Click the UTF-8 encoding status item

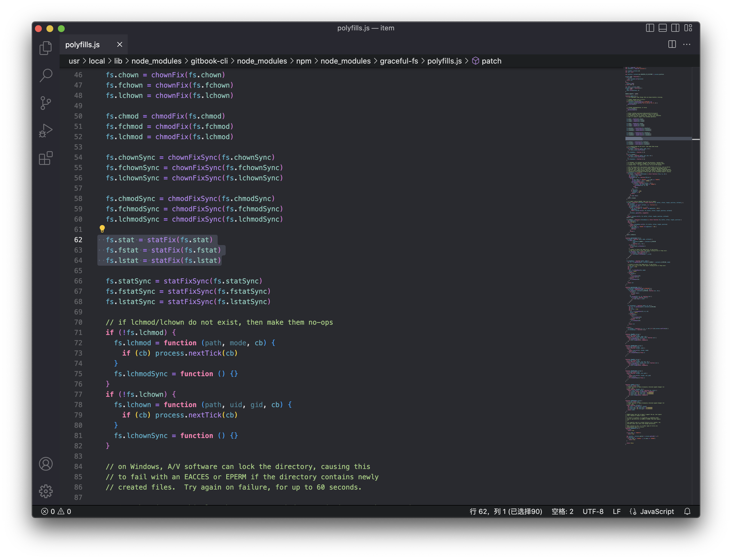pyautogui.click(x=593, y=511)
